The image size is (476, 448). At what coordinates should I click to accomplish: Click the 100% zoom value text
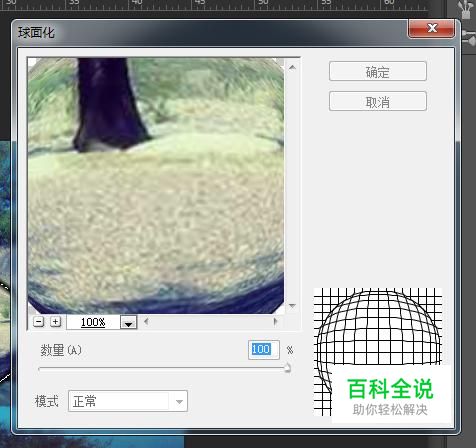point(93,322)
